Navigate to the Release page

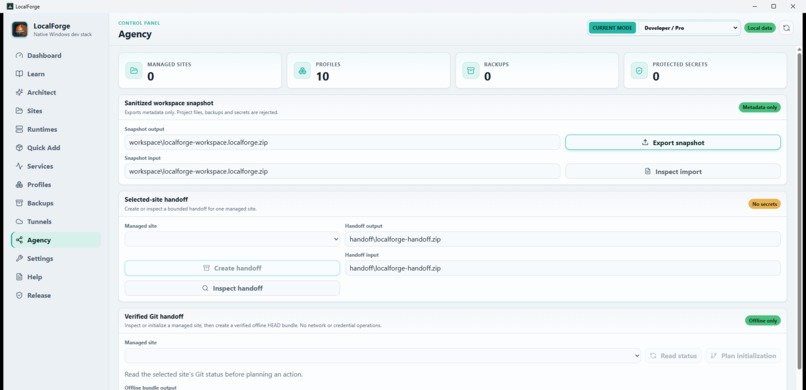coord(56,295)
